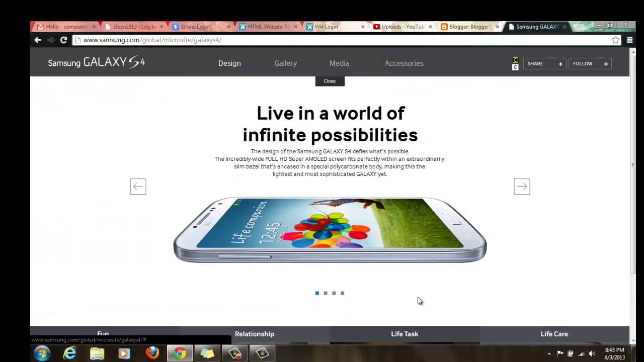644x362 pixels.
Task: Click the white C icon below yellow one
Action: click(x=515, y=67)
